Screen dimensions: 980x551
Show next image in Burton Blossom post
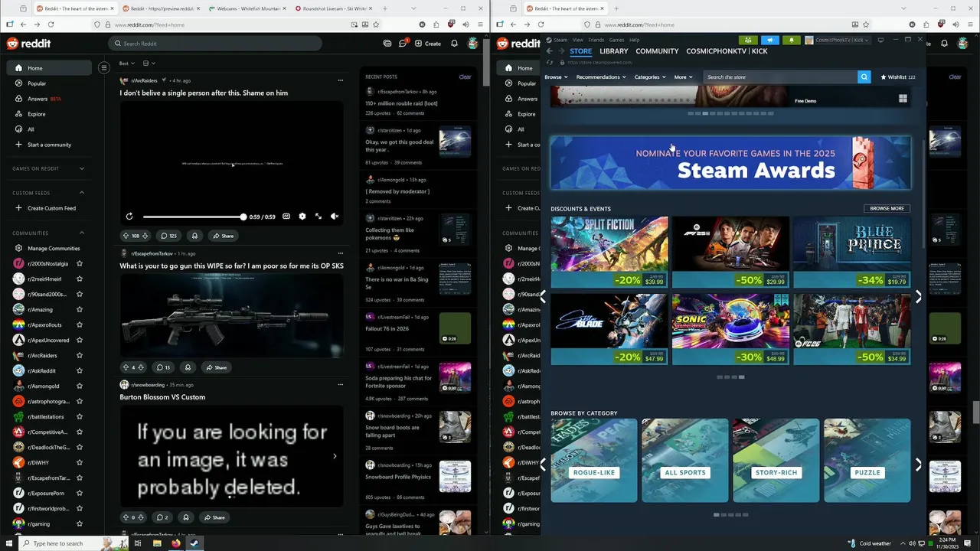pyautogui.click(x=335, y=456)
